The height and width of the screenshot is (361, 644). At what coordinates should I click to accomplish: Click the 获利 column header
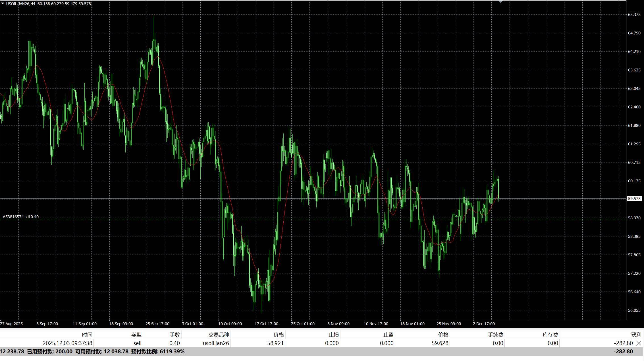636,335
